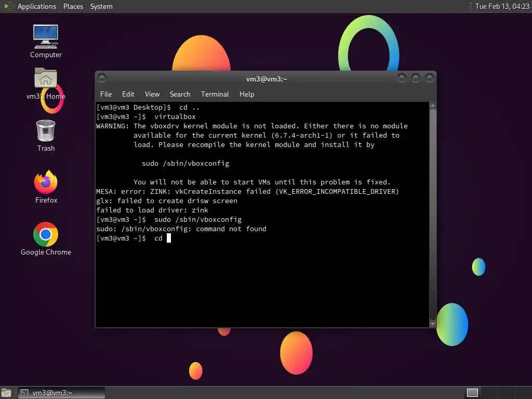Launch Google Chrome from the desktop
This screenshot has width=532, height=399.
click(46, 239)
